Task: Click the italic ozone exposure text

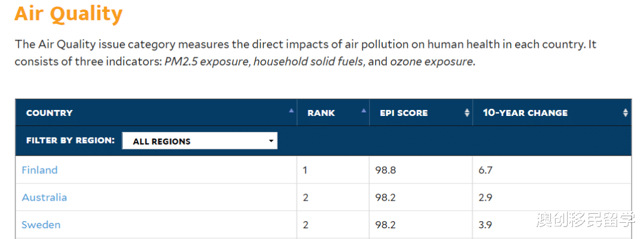Action: [x=432, y=62]
